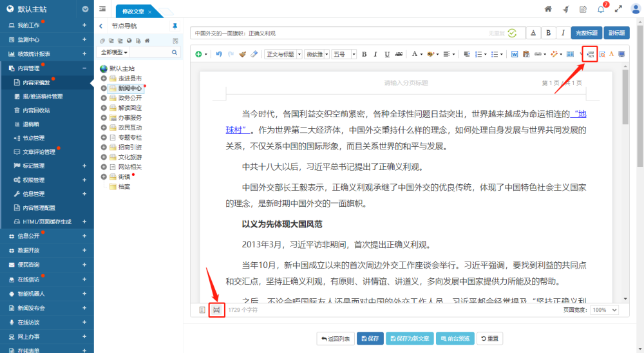Viewport: 644px width, 353px height.
Task: Click the red-highlighted page break toolbar icon
Action: [590, 54]
